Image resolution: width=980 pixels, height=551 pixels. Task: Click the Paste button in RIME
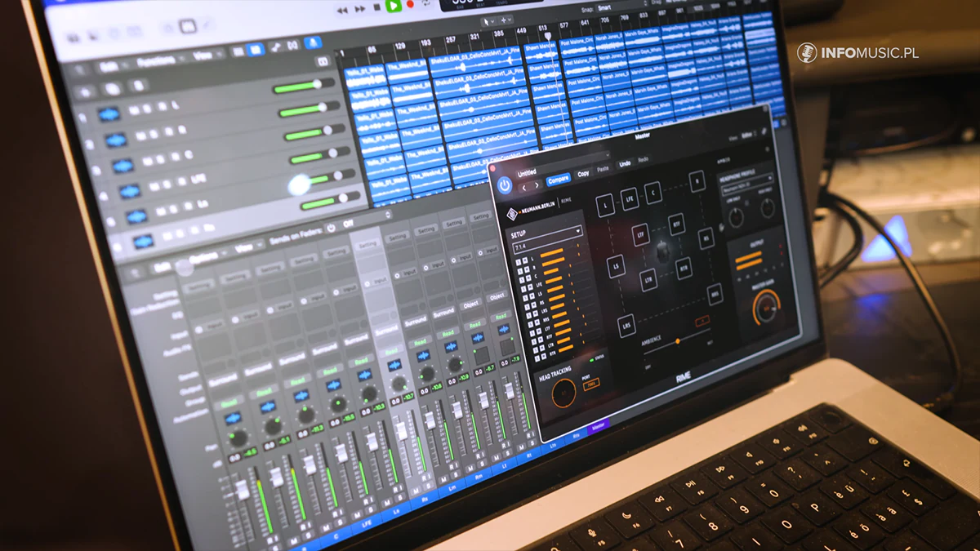point(603,170)
